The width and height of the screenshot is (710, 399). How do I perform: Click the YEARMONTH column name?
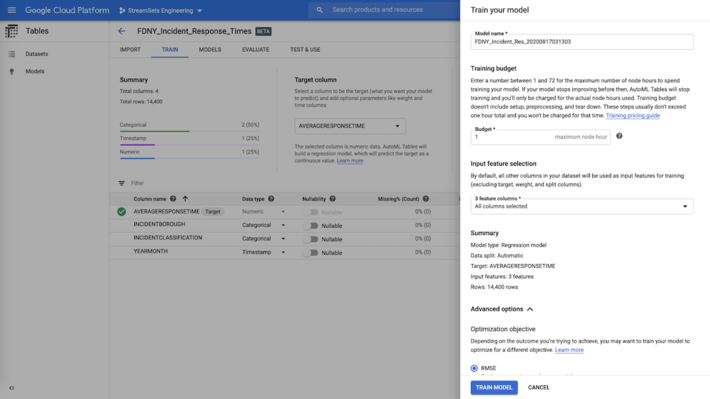coord(150,251)
